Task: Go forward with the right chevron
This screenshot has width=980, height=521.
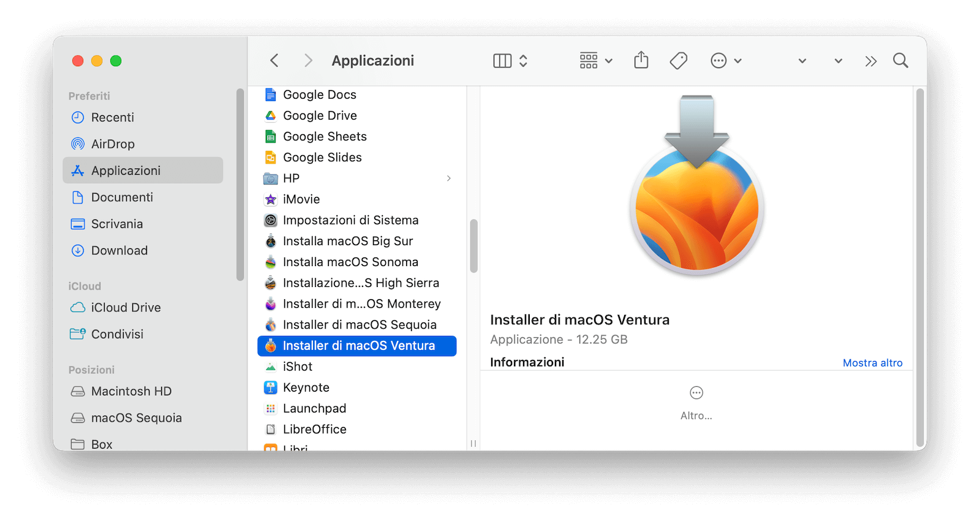Action: tap(308, 61)
